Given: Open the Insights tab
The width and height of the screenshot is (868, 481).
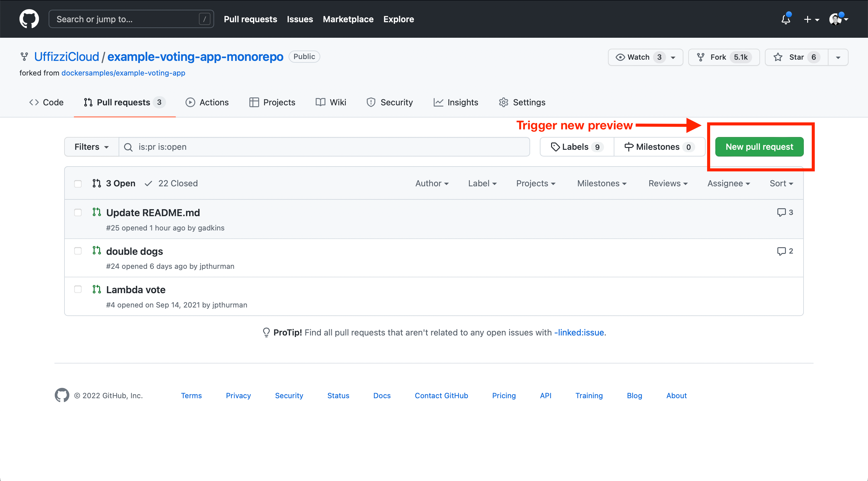Looking at the screenshot, I should [456, 102].
